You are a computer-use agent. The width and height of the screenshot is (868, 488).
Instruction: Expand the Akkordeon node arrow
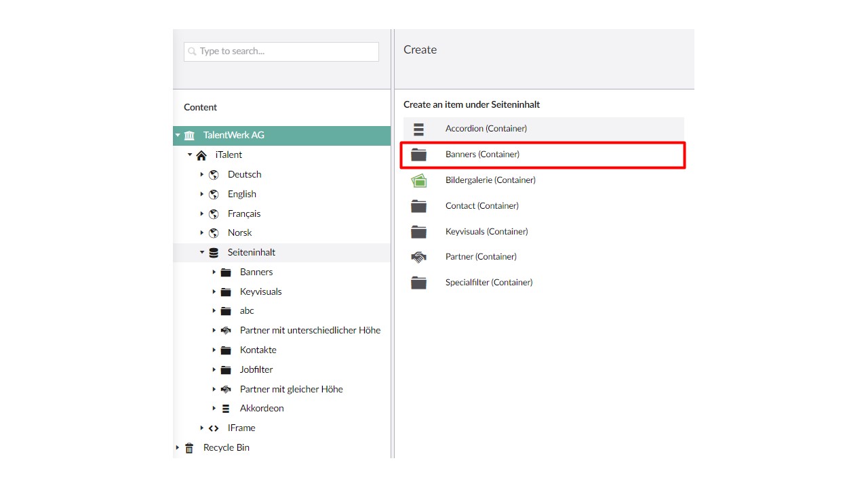tap(214, 409)
